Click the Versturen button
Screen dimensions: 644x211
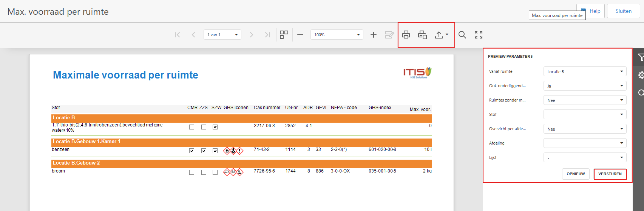pos(610,174)
